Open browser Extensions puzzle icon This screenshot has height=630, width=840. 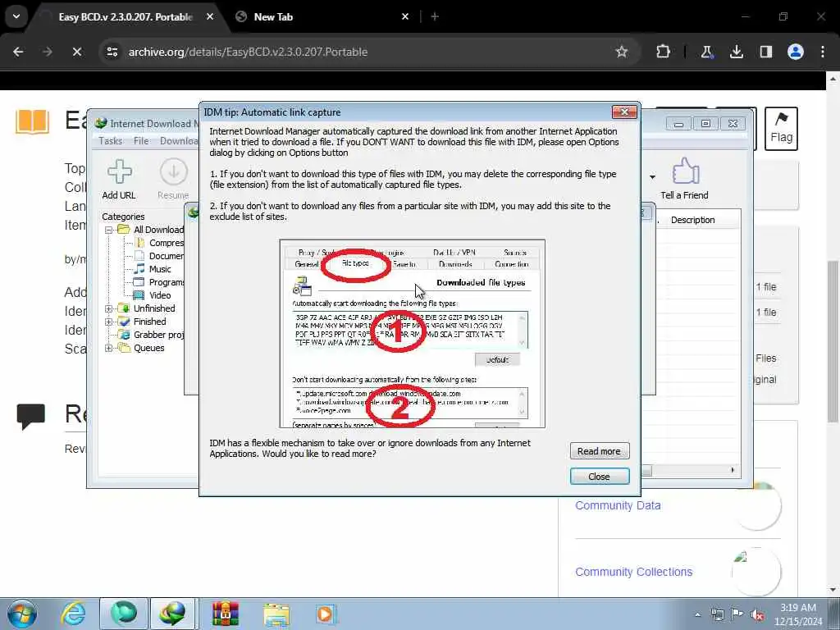coord(663,52)
